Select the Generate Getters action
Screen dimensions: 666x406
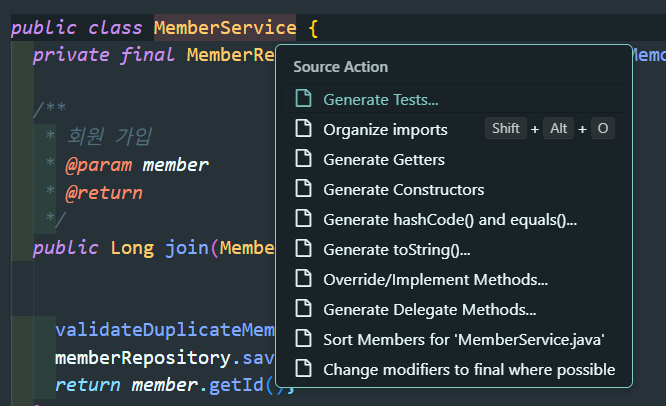(384, 159)
